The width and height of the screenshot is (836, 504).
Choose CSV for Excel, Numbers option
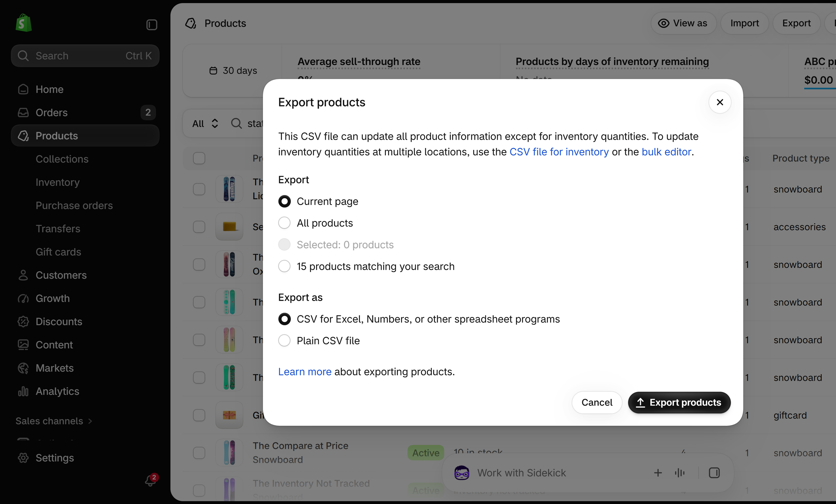284,319
